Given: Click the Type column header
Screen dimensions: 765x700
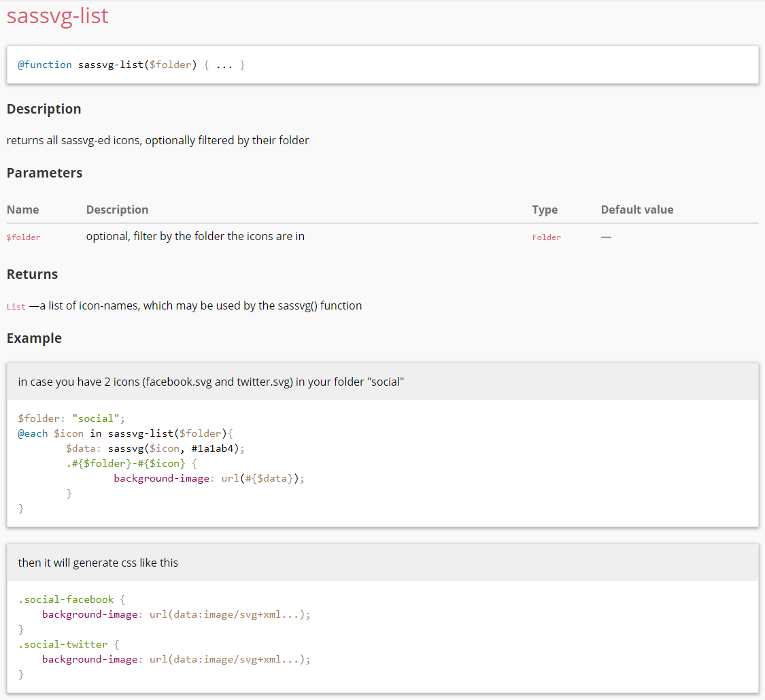Looking at the screenshot, I should click(545, 210).
